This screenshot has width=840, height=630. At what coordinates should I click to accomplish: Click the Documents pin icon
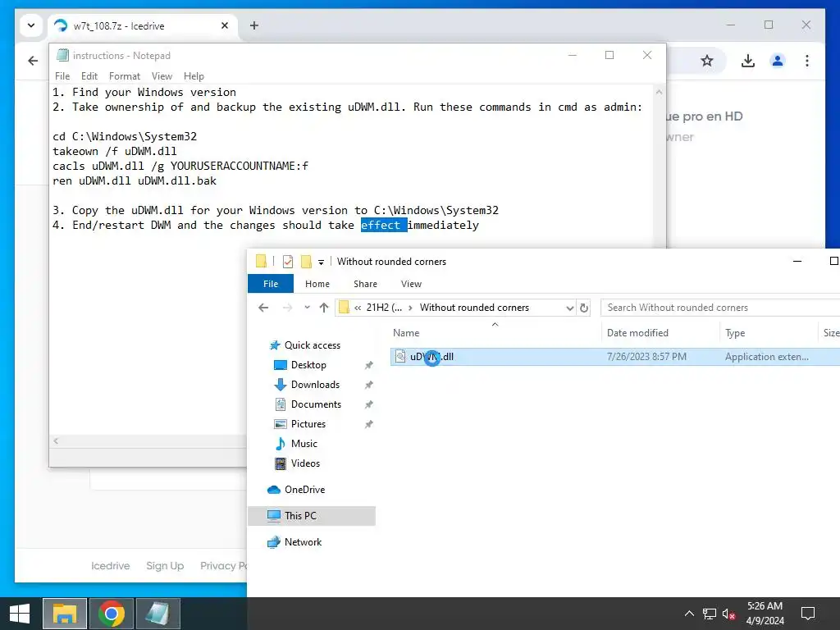tap(368, 405)
